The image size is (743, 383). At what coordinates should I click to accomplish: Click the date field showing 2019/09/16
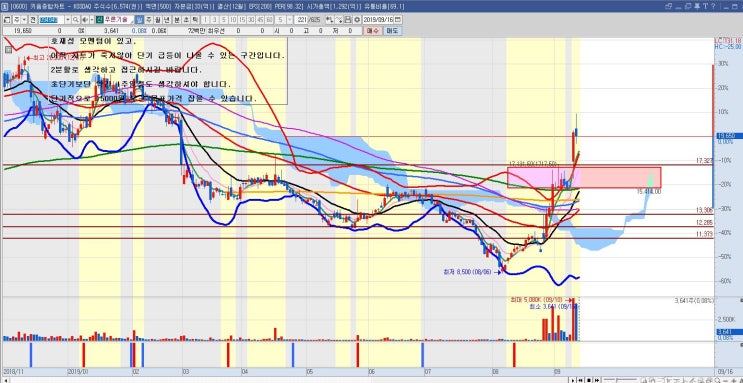click(379, 20)
